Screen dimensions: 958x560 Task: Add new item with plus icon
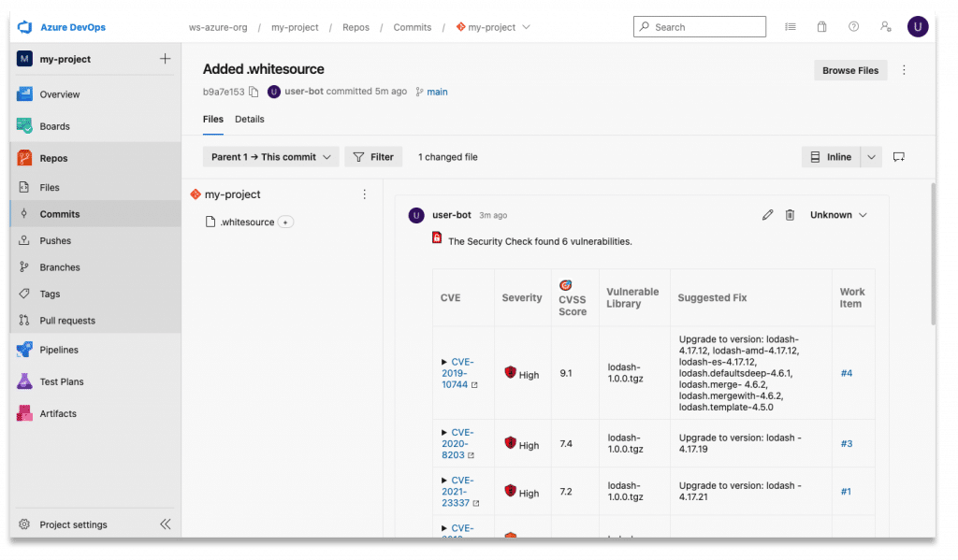(165, 59)
